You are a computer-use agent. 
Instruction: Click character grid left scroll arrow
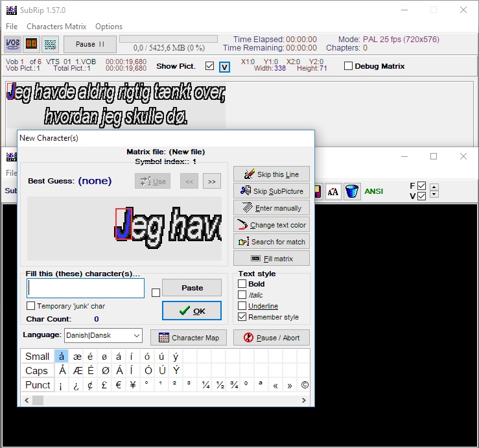point(27,400)
